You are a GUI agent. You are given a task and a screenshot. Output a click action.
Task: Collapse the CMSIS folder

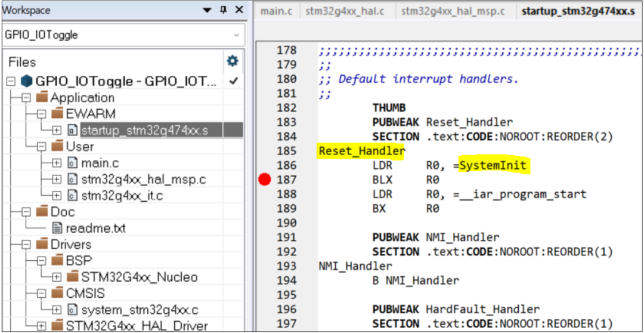(x=42, y=294)
